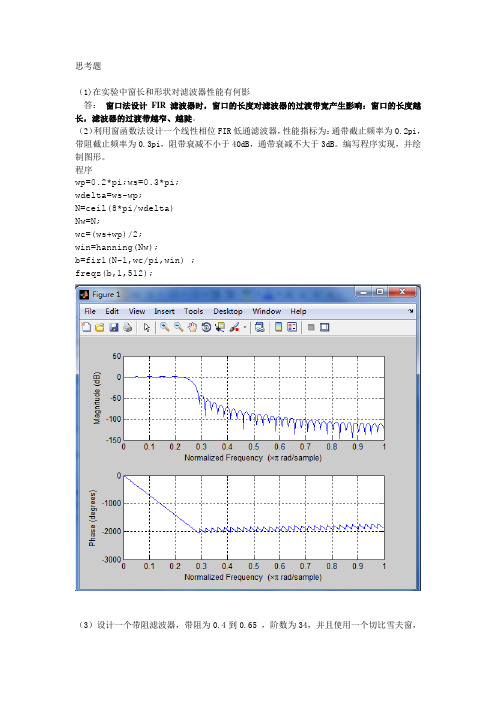Viewport: 496px width, 702px height.
Task: Click the Link Plot toolbar icon
Action: (x=260, y=327)
